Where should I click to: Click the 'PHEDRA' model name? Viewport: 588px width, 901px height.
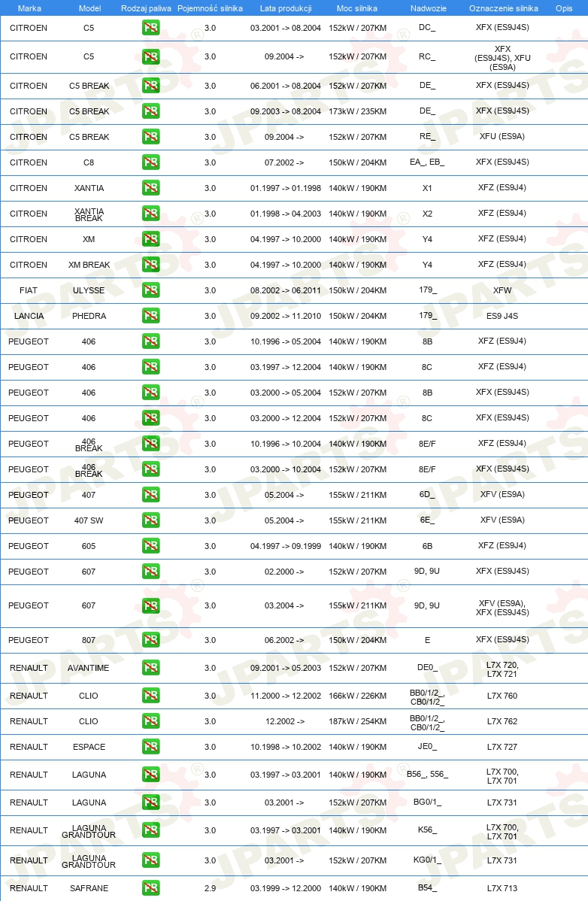(x=89, y=315)
